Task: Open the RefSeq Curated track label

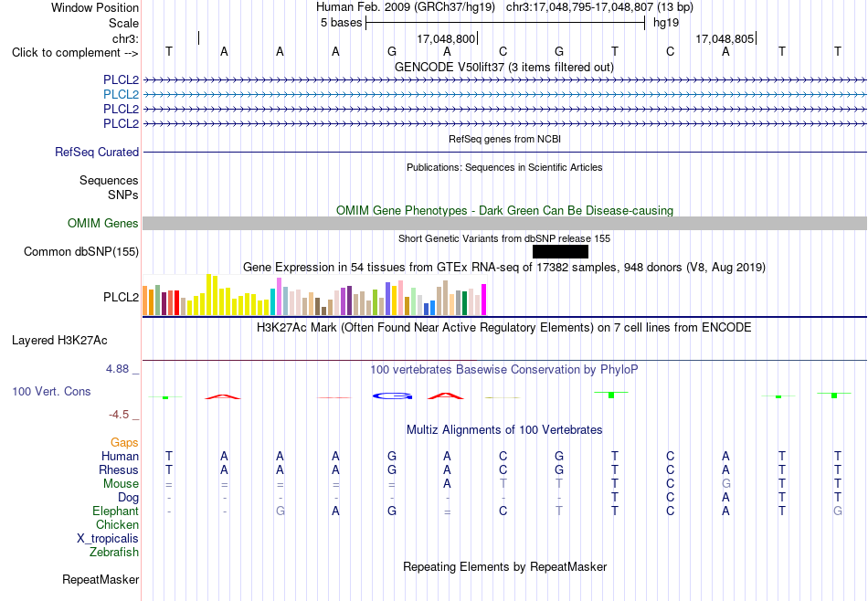Action: tap(97, 153)
